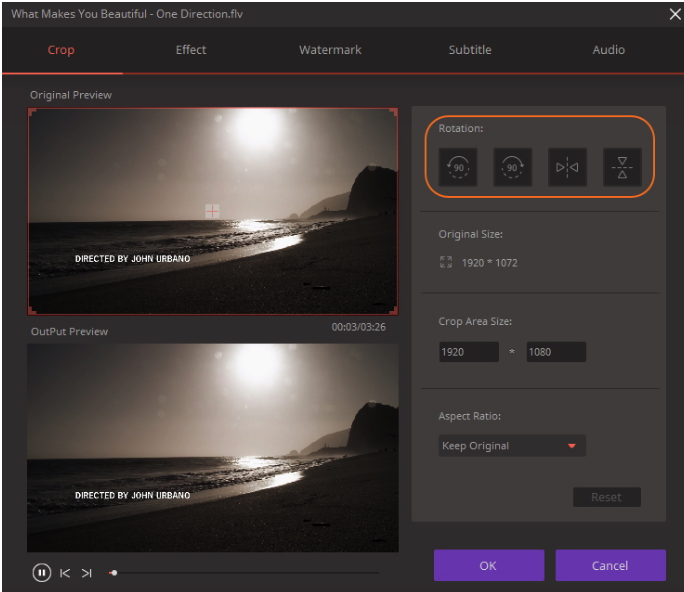Flip video horizontally
The height and width of the screenshot is (592, 684).
coord(567,167)
